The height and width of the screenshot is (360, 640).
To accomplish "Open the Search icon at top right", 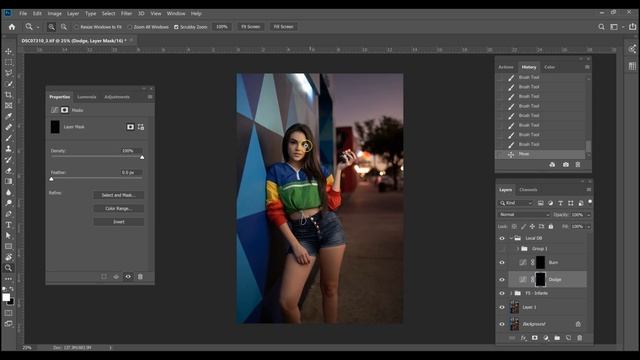I will click(x=601, y=27).
